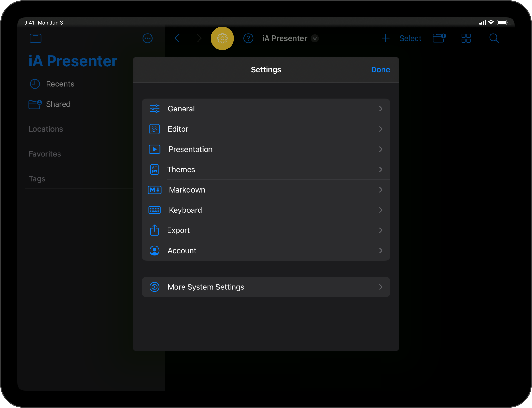
Task: Click the gear settings icon in toolbar
Action: pos(222,38)
